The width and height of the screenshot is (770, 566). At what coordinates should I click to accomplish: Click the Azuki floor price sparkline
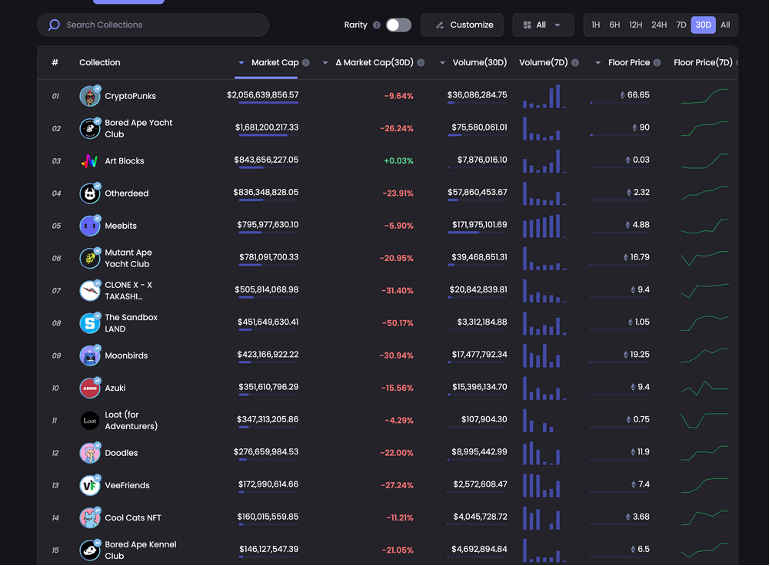705,388
